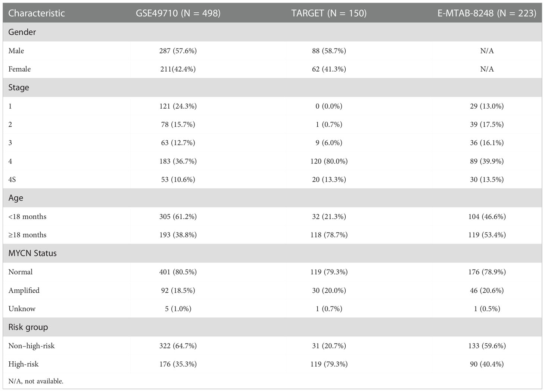Screen dimensions: 545x392
Task: Click the Unknow row label
Action: pos(22,309)
